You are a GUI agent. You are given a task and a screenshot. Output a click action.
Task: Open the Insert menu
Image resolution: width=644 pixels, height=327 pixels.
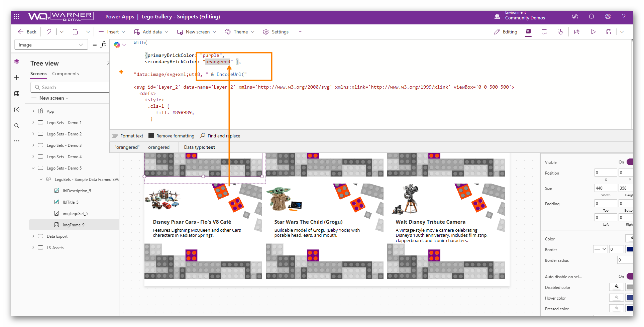tap(112, 32)
